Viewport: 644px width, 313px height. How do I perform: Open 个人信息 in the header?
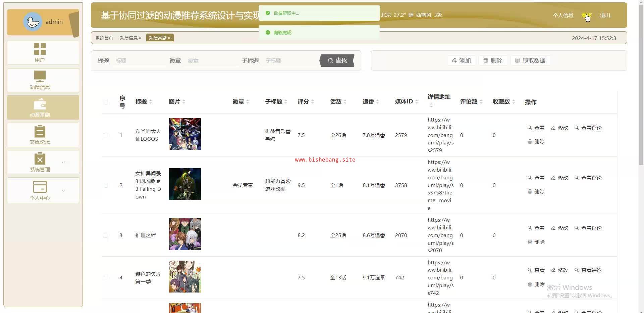pyautogui.click(x=563, y=15)
